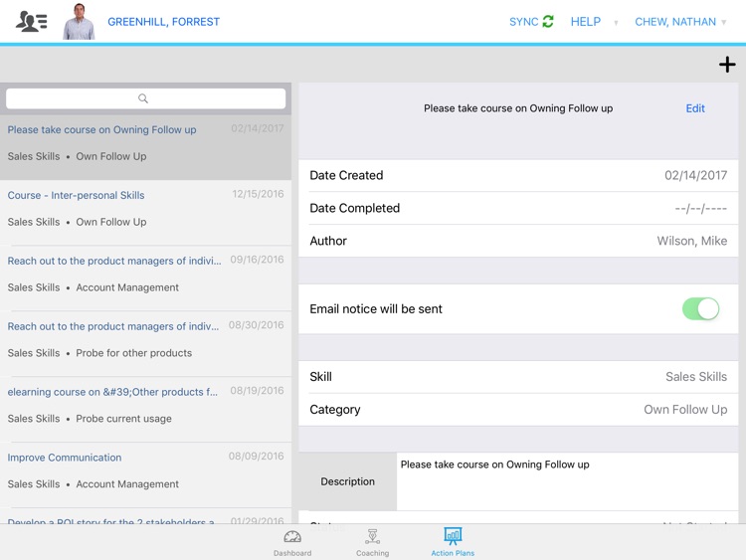Click the 08/09/2016 date in list
This screenshot has width=746, height=560.
coord(256,457)
